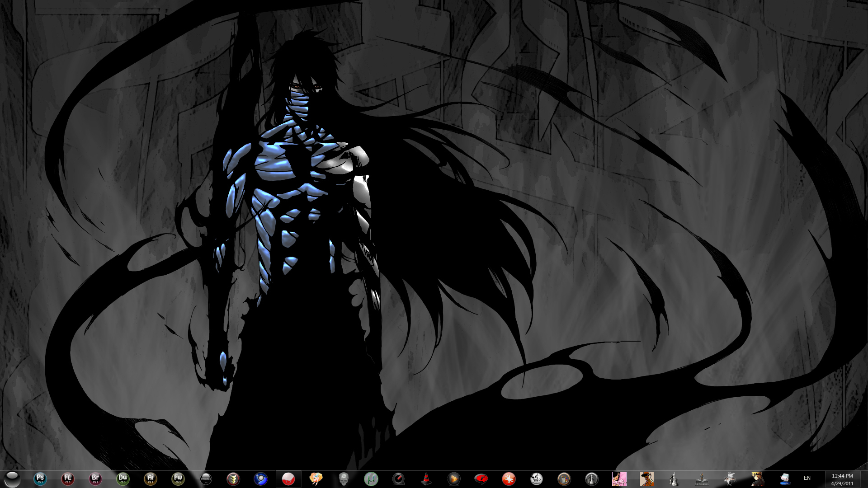Launch GTA Vice City pink icon

[x=619, y=479]
